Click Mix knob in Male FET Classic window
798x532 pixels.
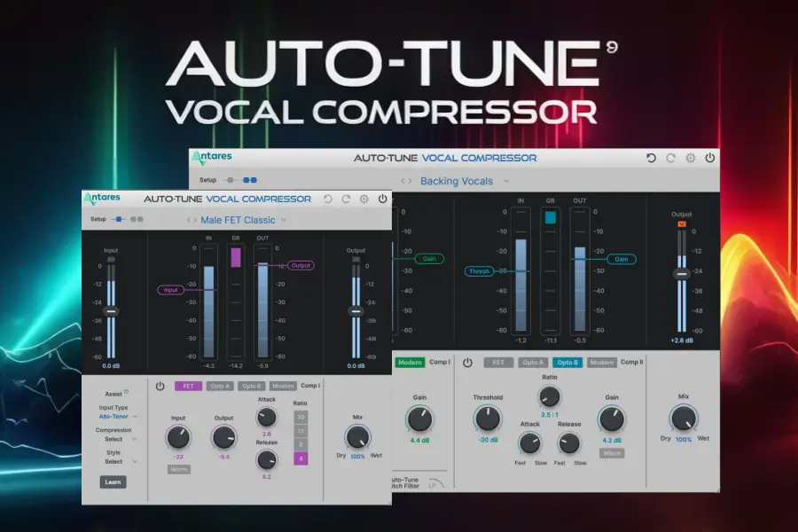(357, 437)
